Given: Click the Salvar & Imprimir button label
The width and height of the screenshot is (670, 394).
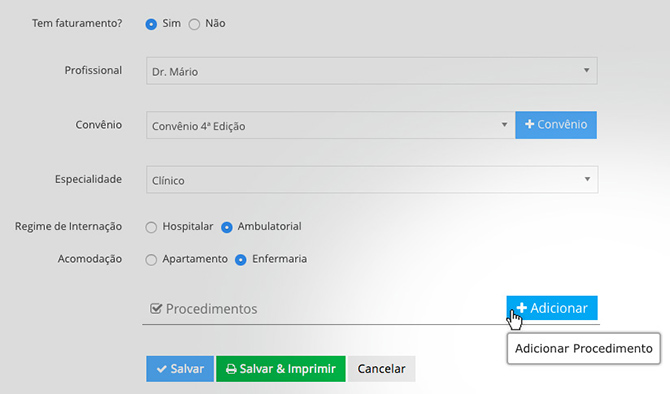Looking at the screenshot, I should (288, 369).
